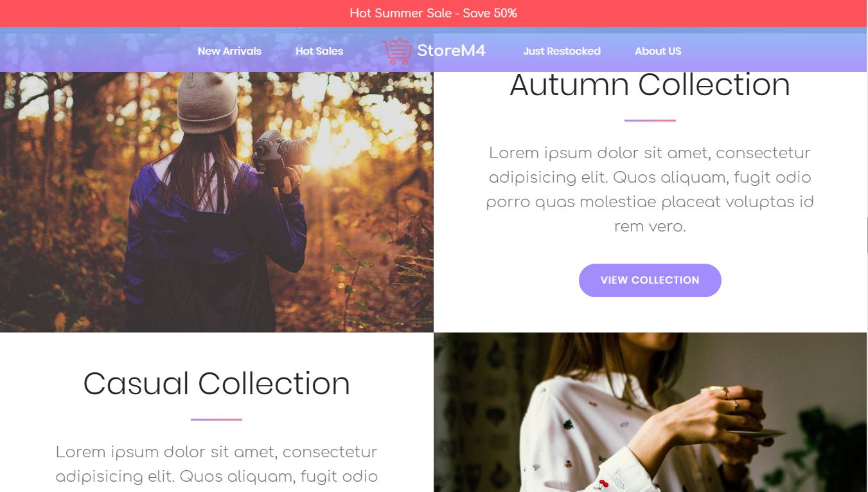The image size is (868, 492).
Task: Click the VIEW COLLECTION button
Action: [x=650, y=280]
